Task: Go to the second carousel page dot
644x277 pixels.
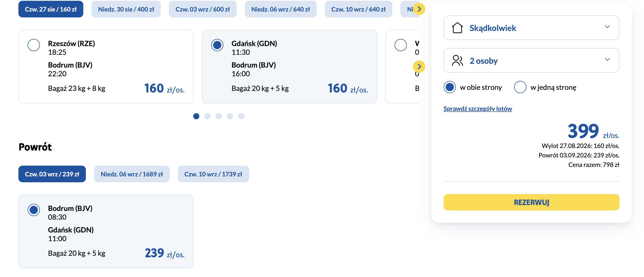Action: pyautogui.click(x=208, y=116)
